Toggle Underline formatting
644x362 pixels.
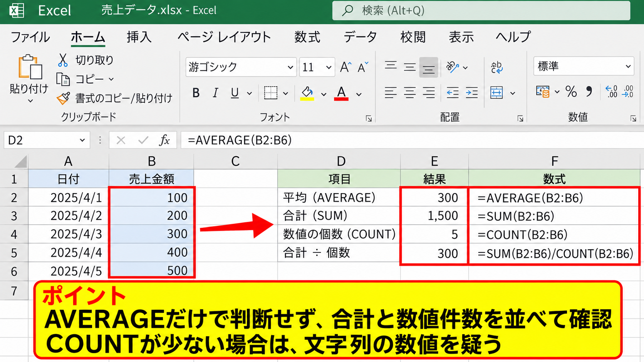click(235, 93)
